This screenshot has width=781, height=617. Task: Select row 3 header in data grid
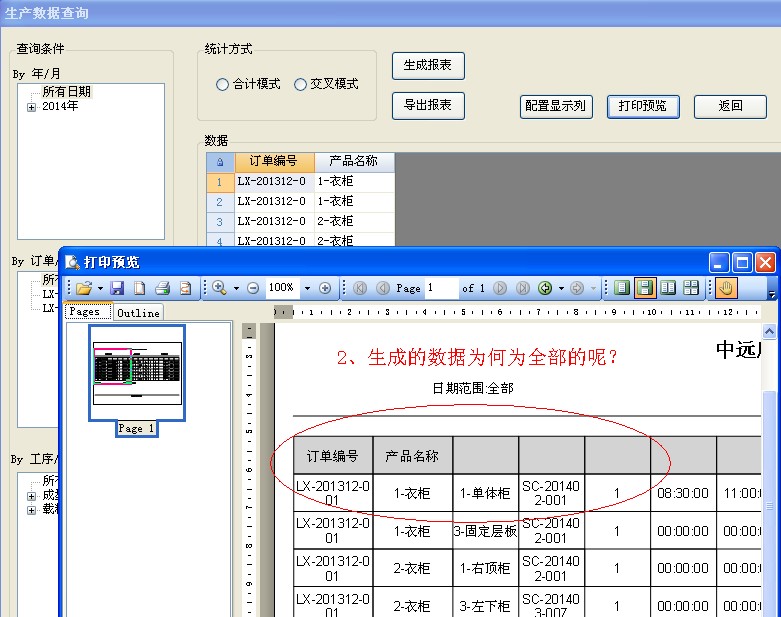coord(220,222)
